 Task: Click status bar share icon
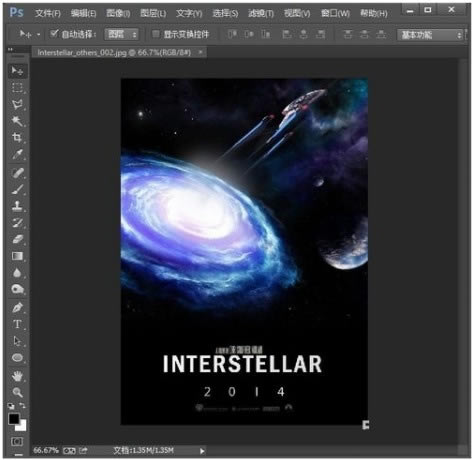(83, 451)
